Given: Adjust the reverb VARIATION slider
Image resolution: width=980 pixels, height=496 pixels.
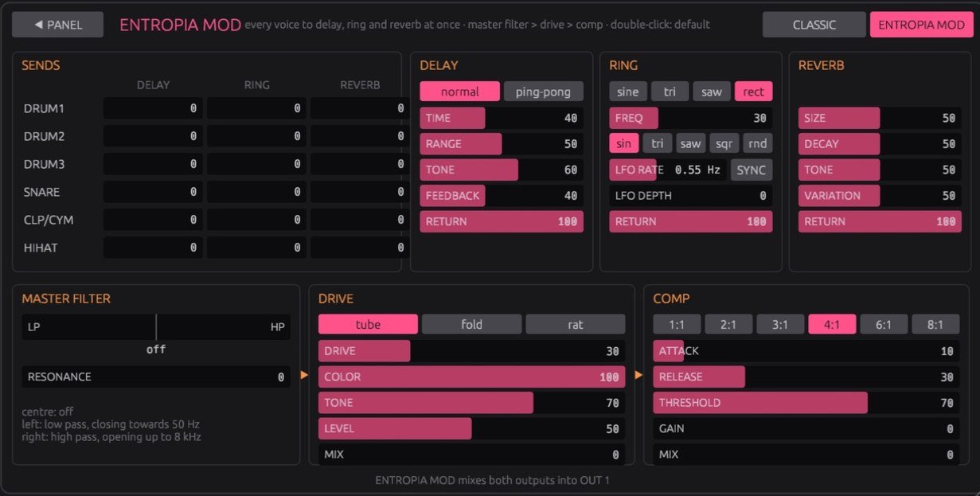Looking at the screenshot, I should click(880, 195).
